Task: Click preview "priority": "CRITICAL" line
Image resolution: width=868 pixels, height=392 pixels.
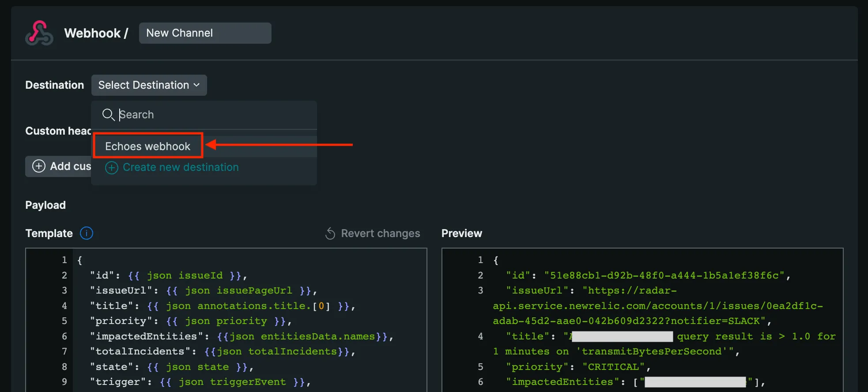Action: 578,367
